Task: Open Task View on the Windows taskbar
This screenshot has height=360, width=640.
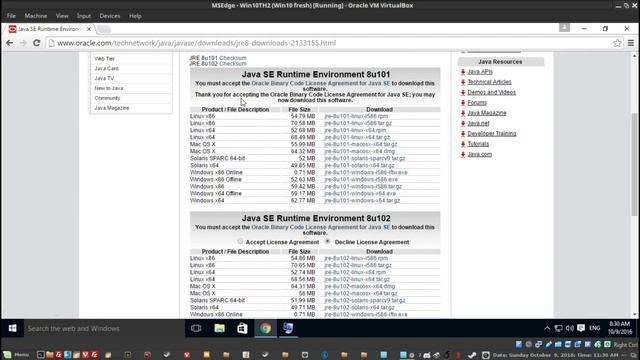Action: tap(196, 328)
